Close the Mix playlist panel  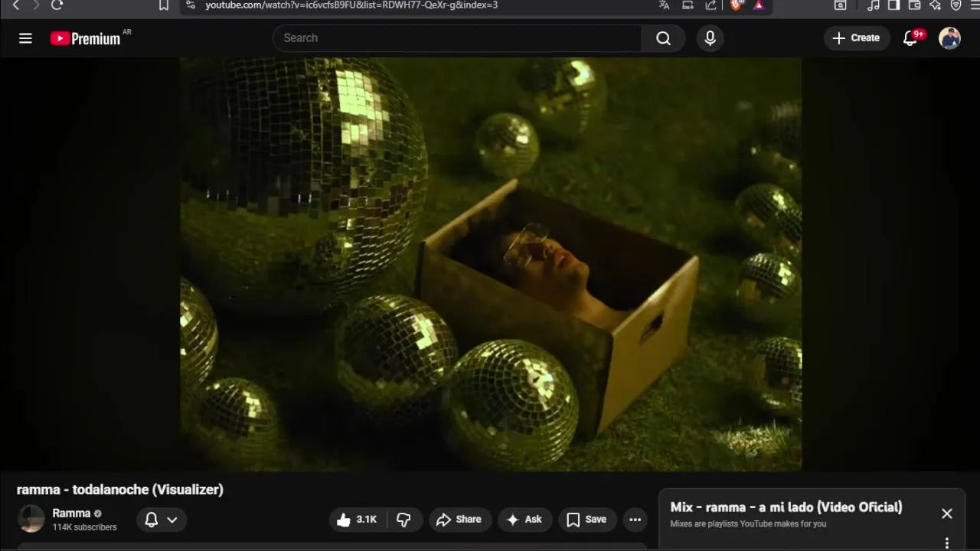[947, 514]
